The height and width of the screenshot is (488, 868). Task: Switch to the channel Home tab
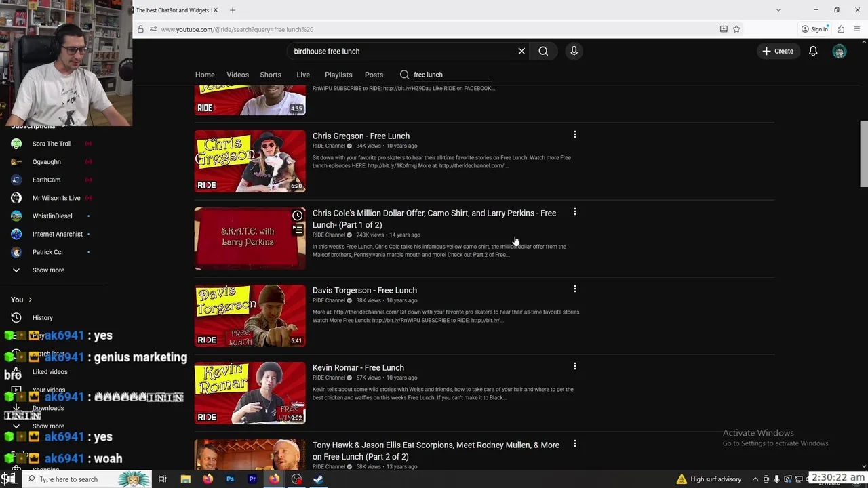coord(205,75)
